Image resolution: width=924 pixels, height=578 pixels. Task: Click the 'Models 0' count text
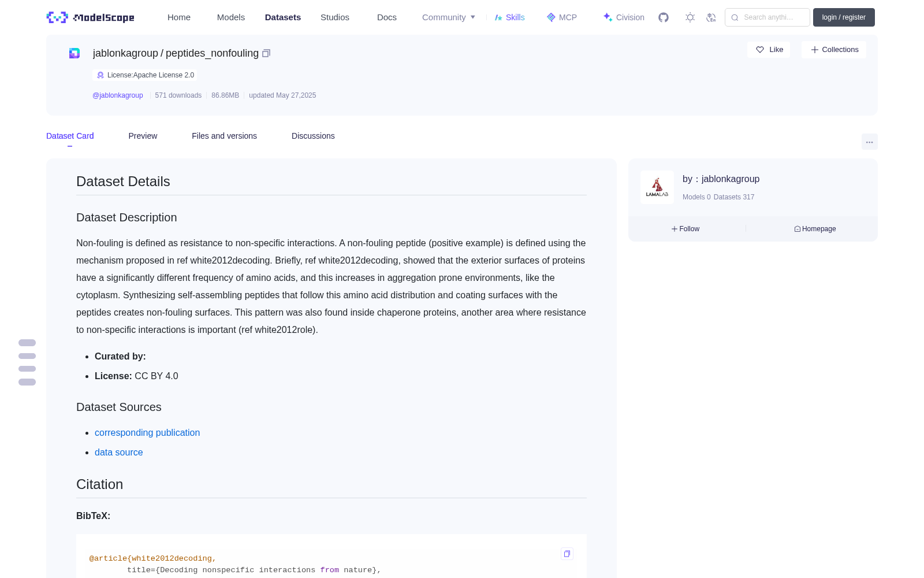click(x=696, y=197)
